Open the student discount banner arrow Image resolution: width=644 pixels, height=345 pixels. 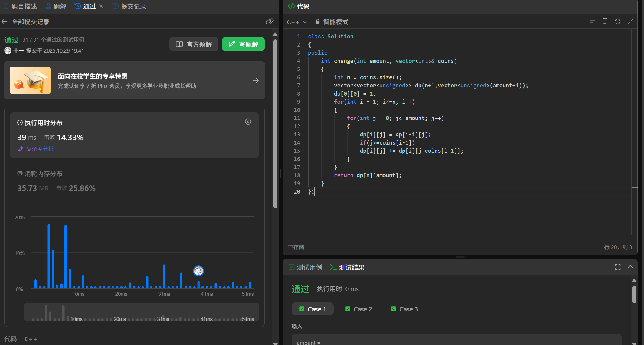click(x=255, y=80)
